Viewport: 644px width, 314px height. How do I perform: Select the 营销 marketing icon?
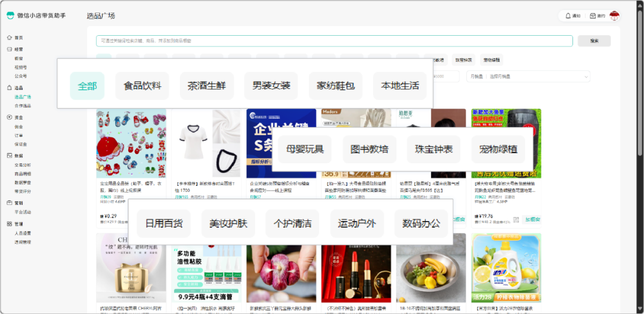tap(9, 203)
